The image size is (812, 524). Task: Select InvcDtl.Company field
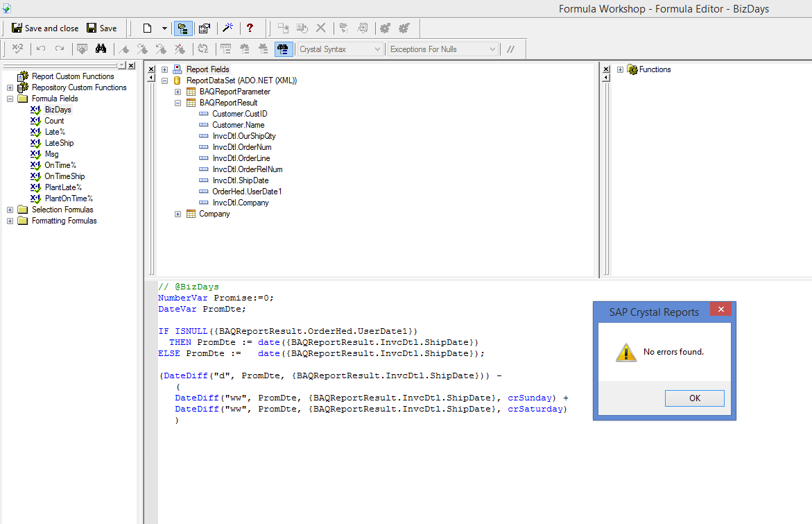click(x=241, y=203)
